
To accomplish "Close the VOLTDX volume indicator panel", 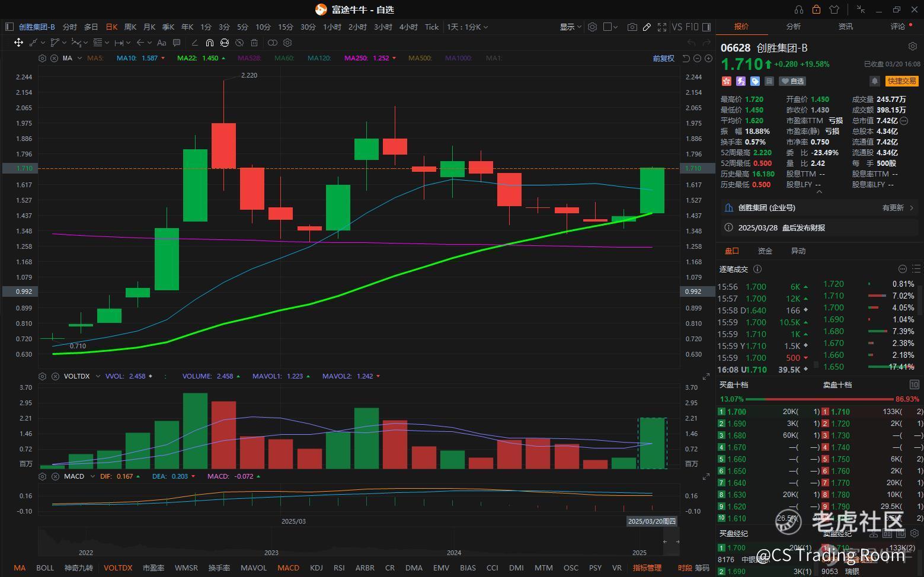I will [55, 376].
